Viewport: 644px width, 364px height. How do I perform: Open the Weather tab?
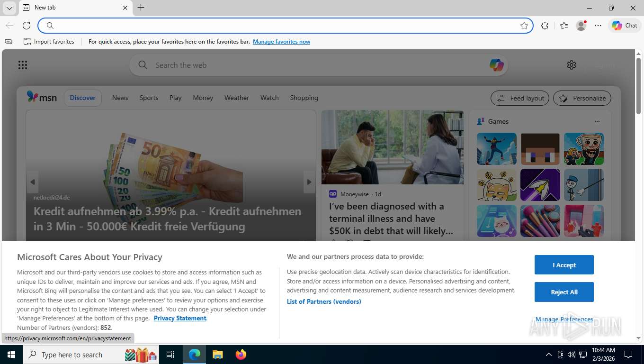click(237, 98)
